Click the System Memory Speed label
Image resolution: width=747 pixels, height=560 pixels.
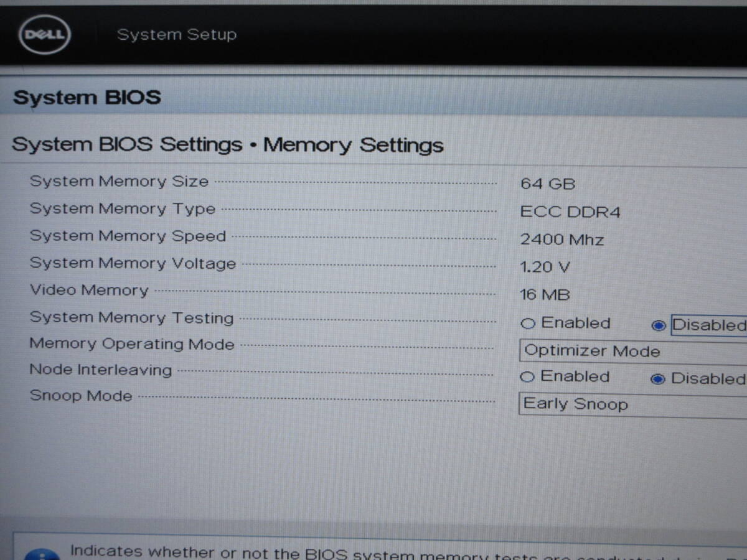128,236
